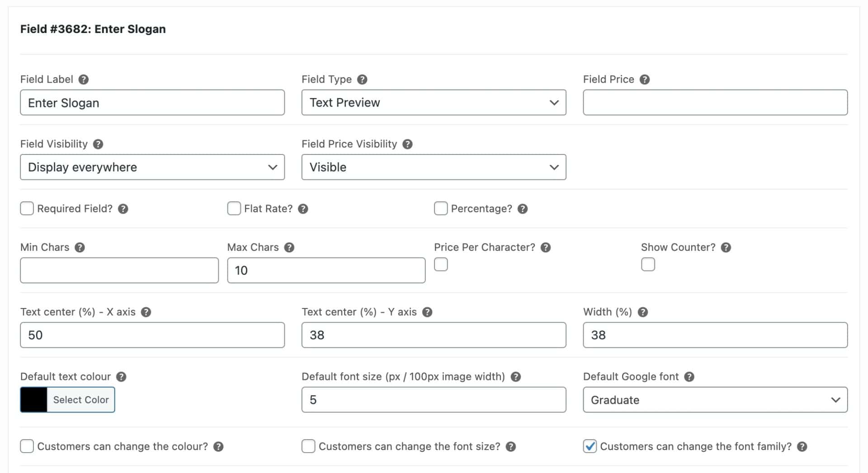Open help icon next to Field Label
Image resolution: width=868 pixels, height=473 pixels.
point(83,80)
